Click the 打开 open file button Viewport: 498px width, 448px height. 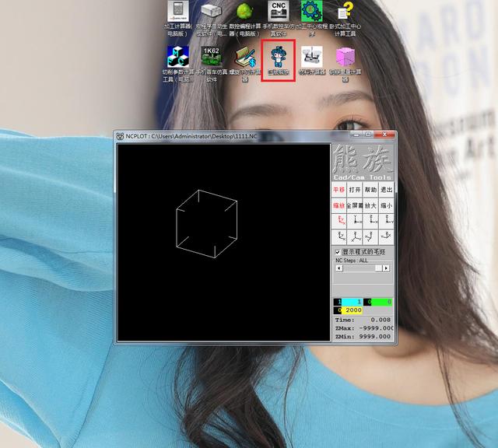point(355,189)
